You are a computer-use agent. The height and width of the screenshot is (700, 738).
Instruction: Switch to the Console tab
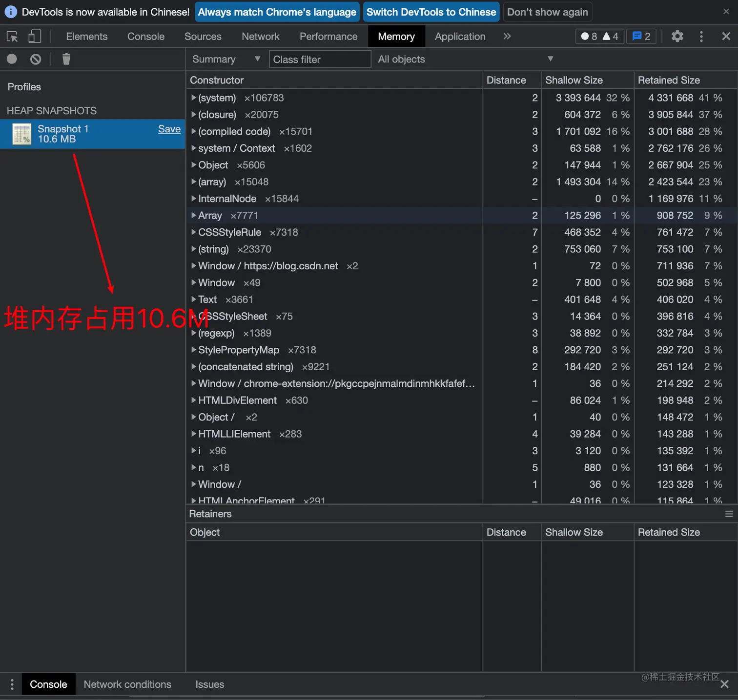coord(146,37)
